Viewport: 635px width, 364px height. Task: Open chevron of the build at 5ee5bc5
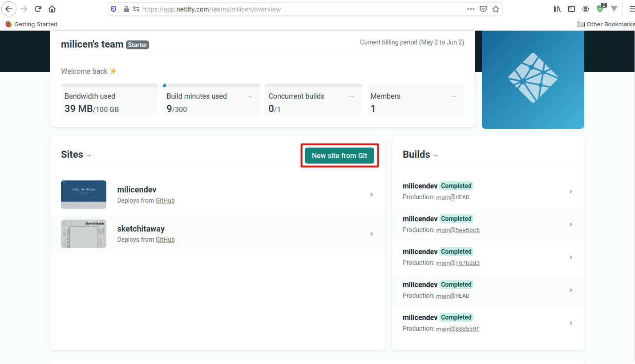click(571, 224)
